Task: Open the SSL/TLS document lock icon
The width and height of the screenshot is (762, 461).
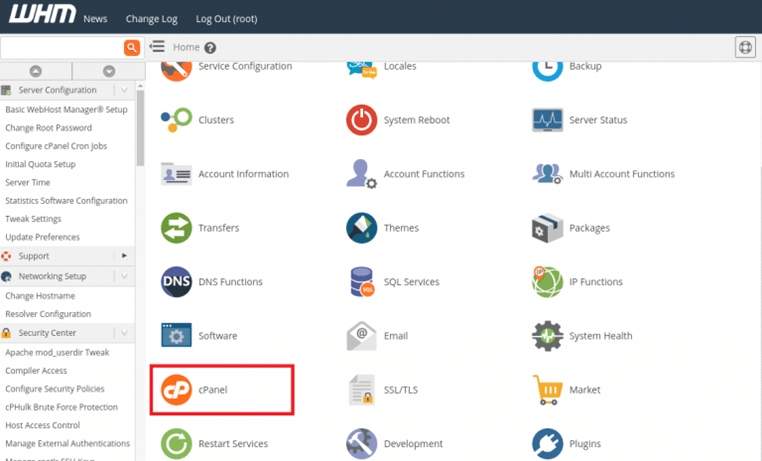Action: (x=362, y=390)
